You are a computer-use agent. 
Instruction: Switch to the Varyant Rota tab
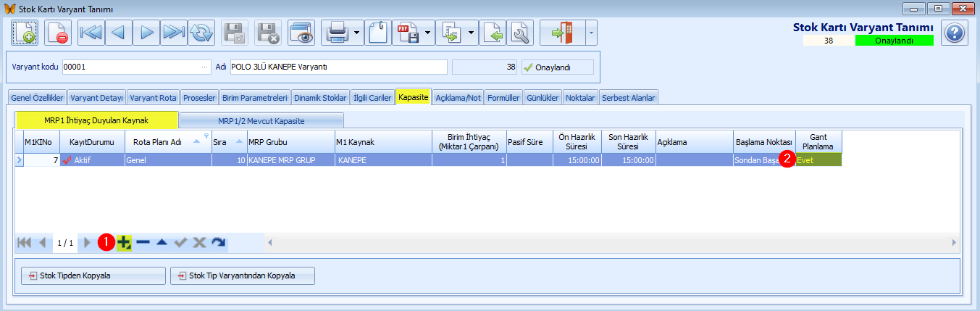click(x=153, y=98)
